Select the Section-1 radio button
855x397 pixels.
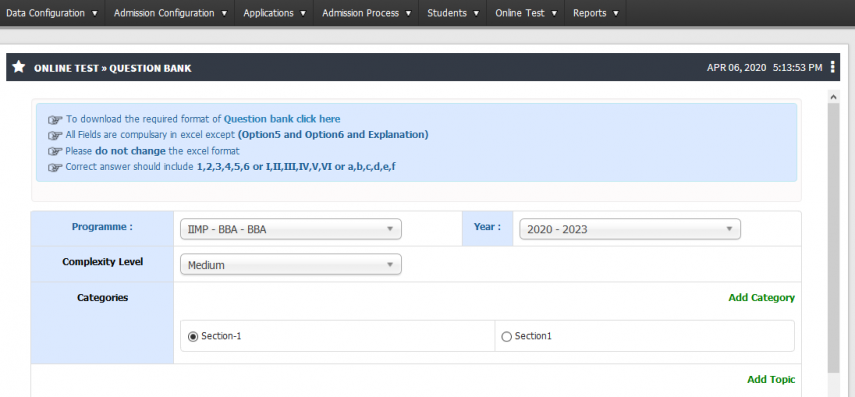(192, 336)
